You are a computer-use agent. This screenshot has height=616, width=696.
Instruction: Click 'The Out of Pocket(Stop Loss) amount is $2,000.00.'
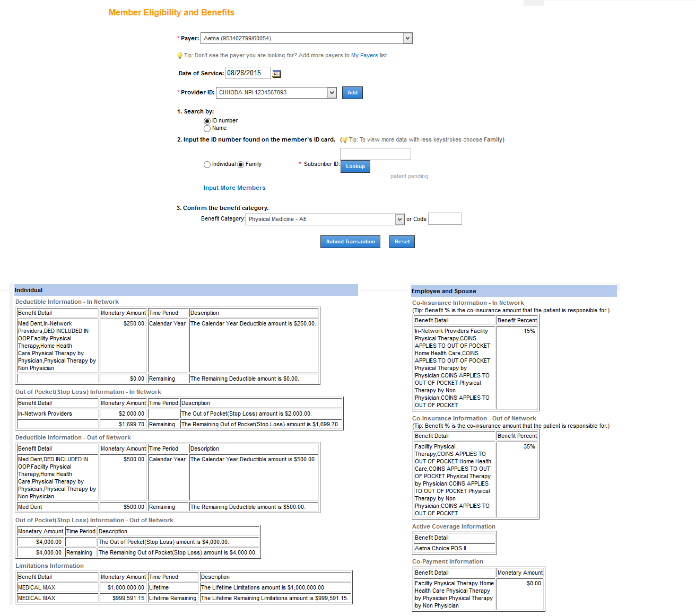point(247,413)
